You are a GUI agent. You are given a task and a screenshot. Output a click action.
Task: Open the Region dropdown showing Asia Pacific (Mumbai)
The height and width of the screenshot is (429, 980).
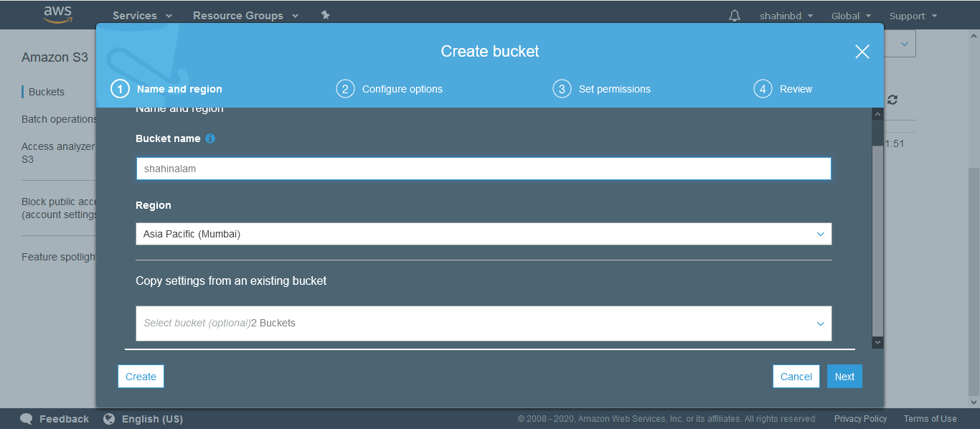pos(483,234)
